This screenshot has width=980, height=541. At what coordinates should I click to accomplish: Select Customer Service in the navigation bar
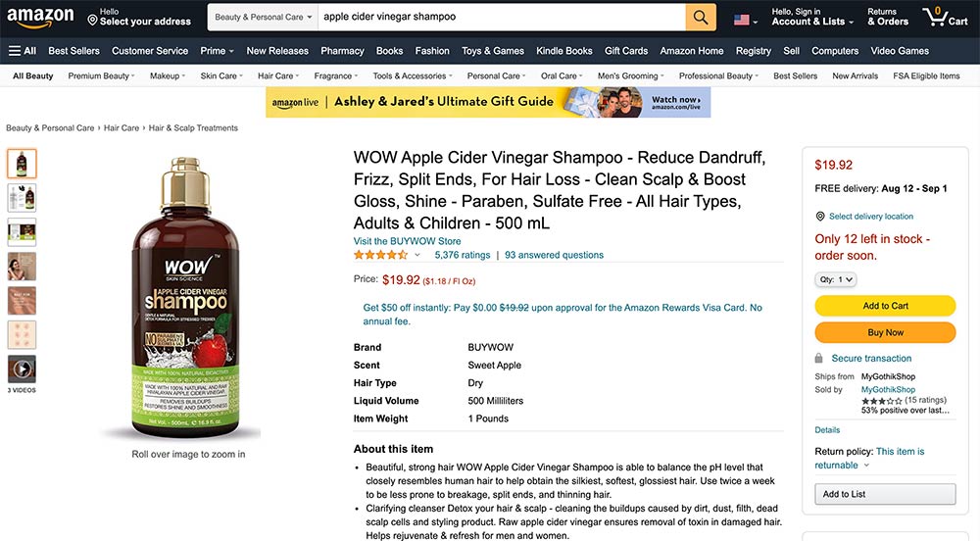[x=150, y=51]
